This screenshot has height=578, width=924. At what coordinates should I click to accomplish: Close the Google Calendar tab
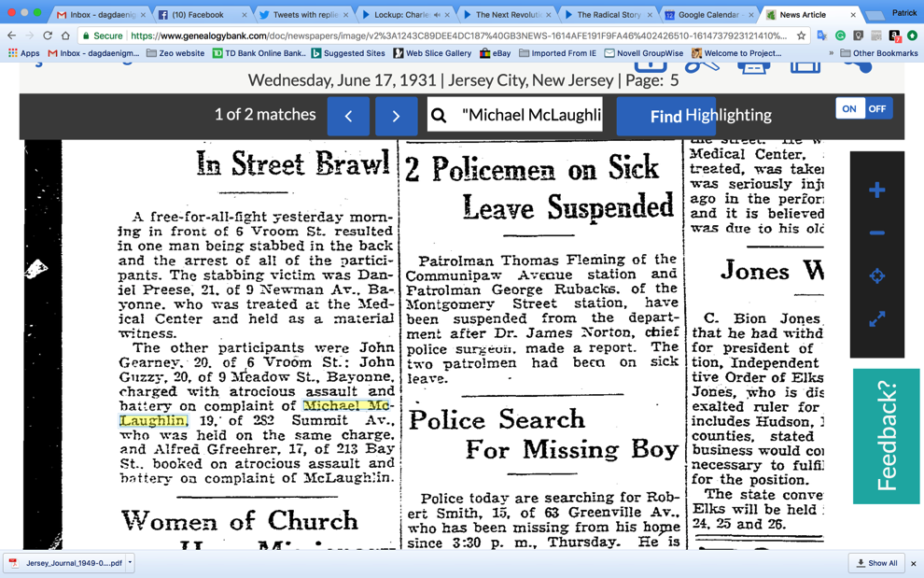(750, 15)
